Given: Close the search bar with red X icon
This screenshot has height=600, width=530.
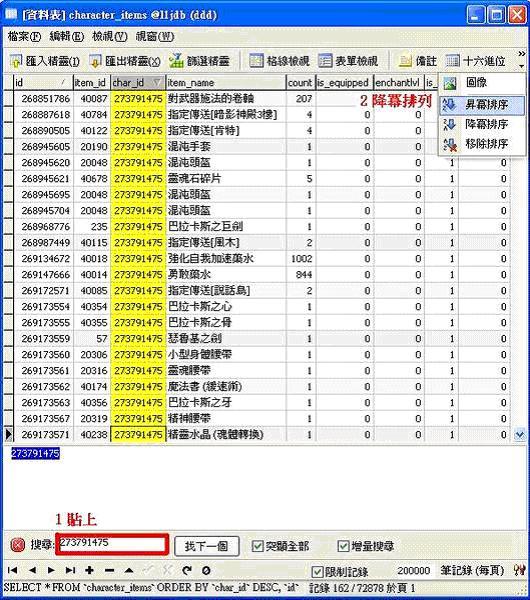Looking at the screenshot, I should coord(18,545).
